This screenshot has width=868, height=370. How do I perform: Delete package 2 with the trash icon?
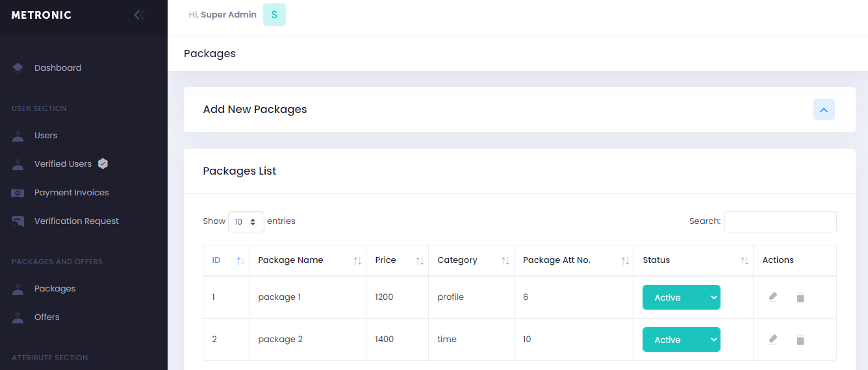(x=800, y=339)
